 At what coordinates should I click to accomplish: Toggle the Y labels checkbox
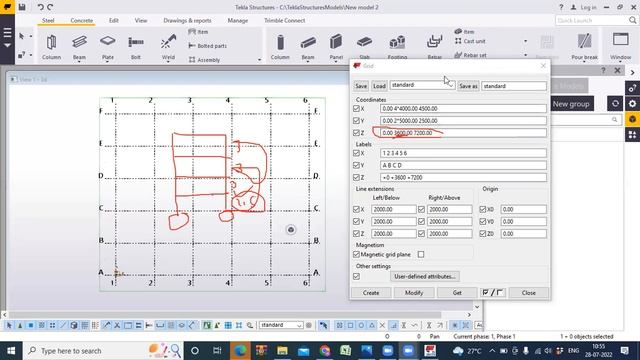click(x=356, y=165)
